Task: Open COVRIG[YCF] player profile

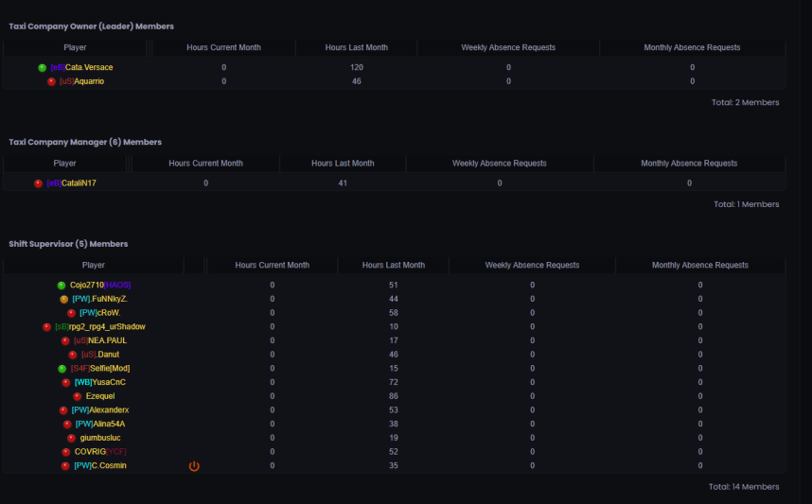Action: click(x=100, y=452)
